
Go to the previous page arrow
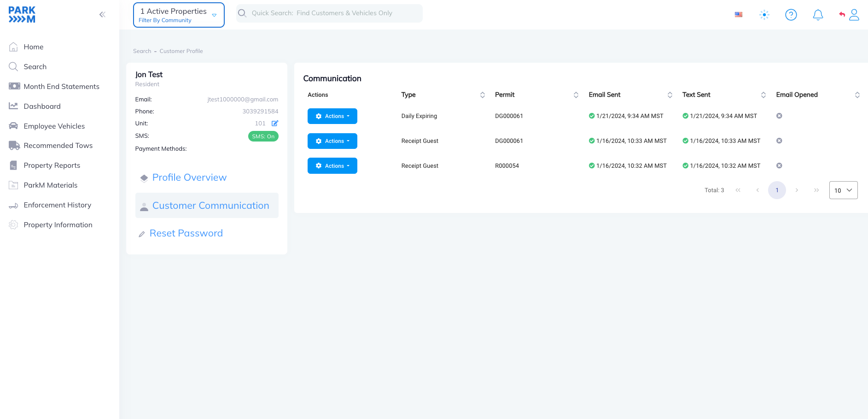757,190
